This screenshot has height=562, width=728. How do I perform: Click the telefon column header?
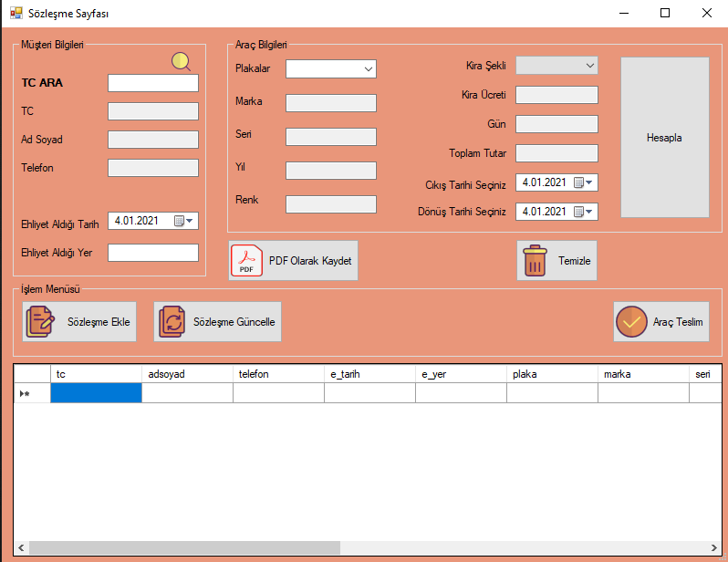pyautogui.click(x=278, y=374)
